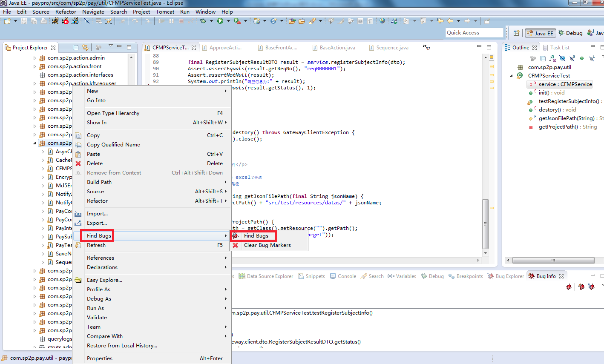
Task: Toggle Hide Static Fields and Methods
Action: click(572, 58)
